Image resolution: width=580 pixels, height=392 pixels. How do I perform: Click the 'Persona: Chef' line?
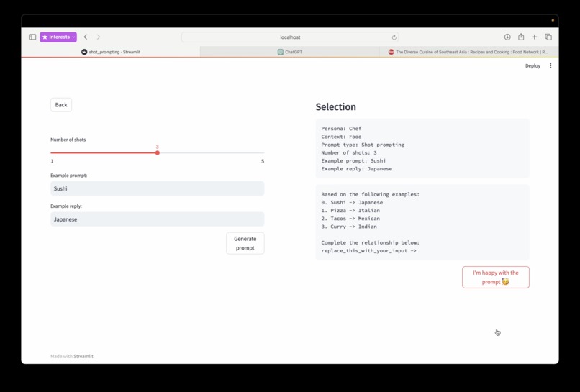click(341, 129)
